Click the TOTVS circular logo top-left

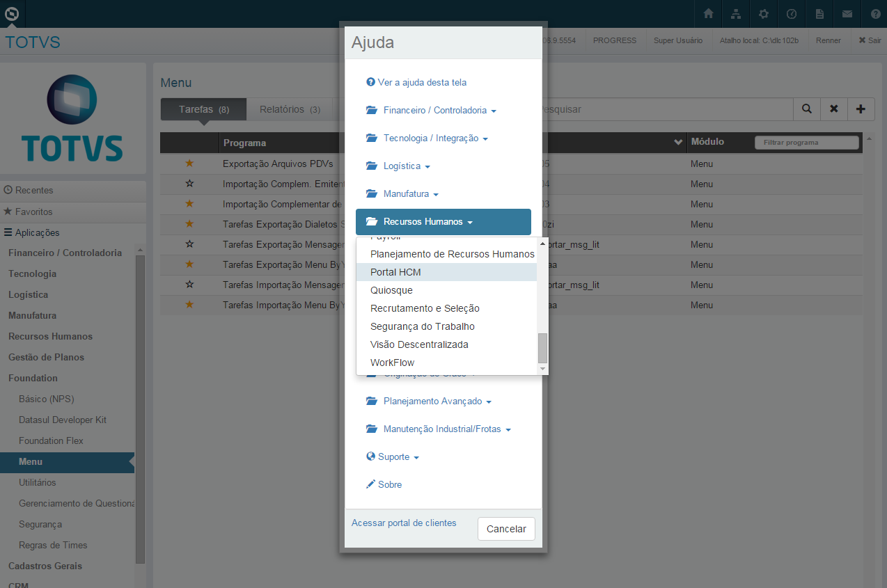point(12,13)
